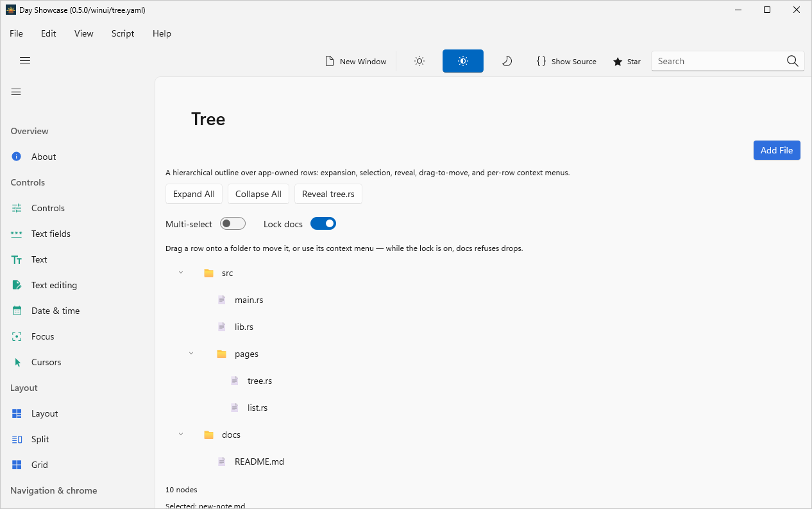Click the Text editing pencil-document icon

pyautogui.click(x=17, y=285)
